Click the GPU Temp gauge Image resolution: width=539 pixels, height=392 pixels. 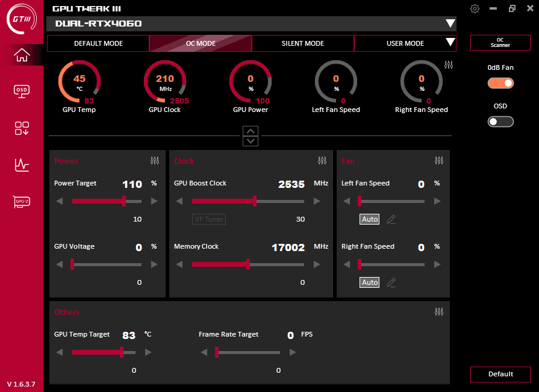coord(79,82)
